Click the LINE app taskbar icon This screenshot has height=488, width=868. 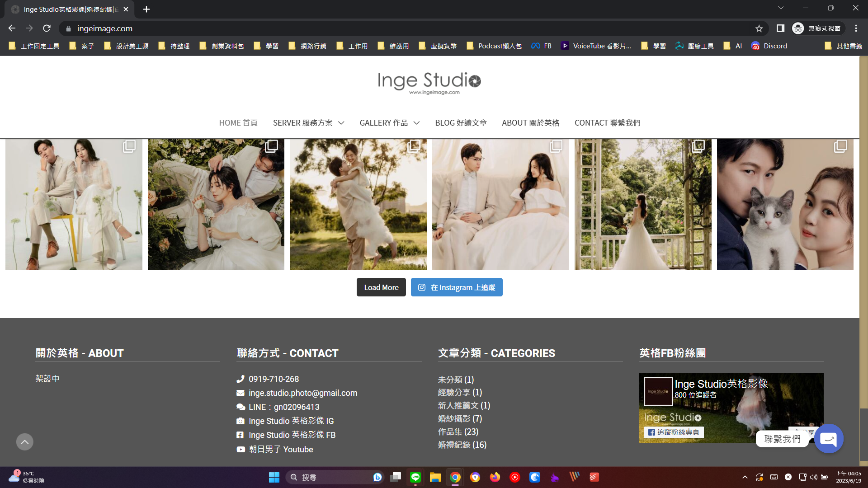[x=415, y=477]
